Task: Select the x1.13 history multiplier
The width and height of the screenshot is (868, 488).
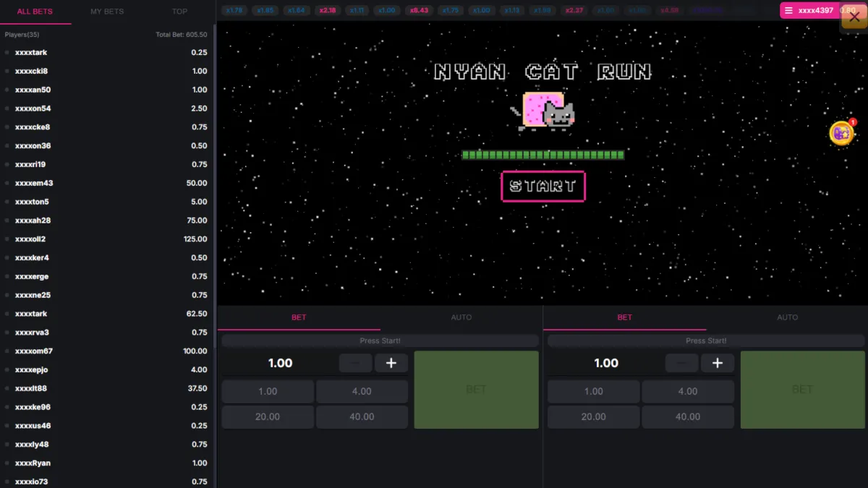Action: pos(511,11)
